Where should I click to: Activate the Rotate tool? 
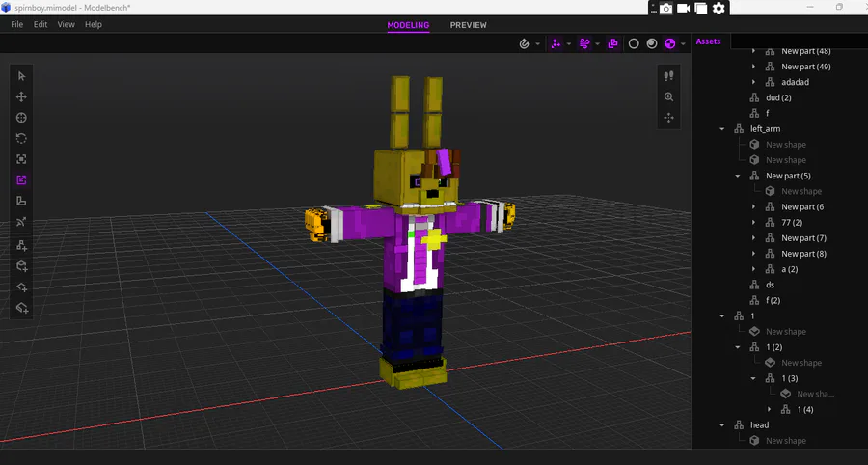tap(21, 138)
